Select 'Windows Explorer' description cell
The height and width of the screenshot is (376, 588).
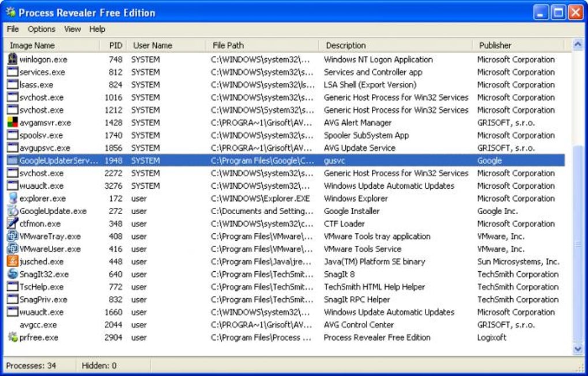[x=356, y=198]
